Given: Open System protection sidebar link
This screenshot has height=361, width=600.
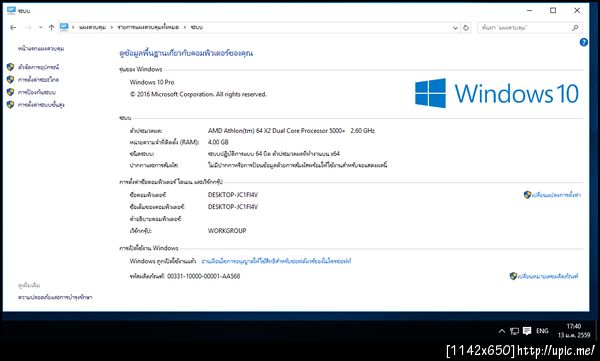Looking at the screenshot, I should click(x=37, y=92).
